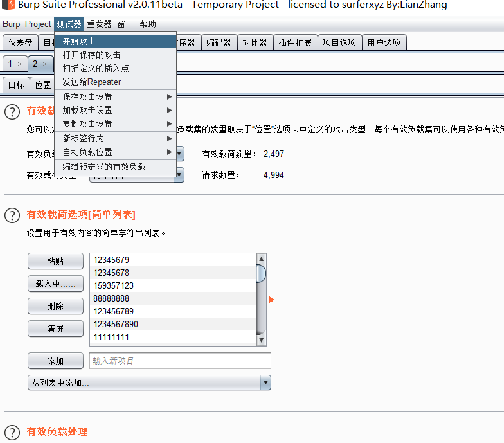Image resolution: width=504 pixels, height=443 pixels.
Task: Open the Project menu
Action: (x=38, y=24)
